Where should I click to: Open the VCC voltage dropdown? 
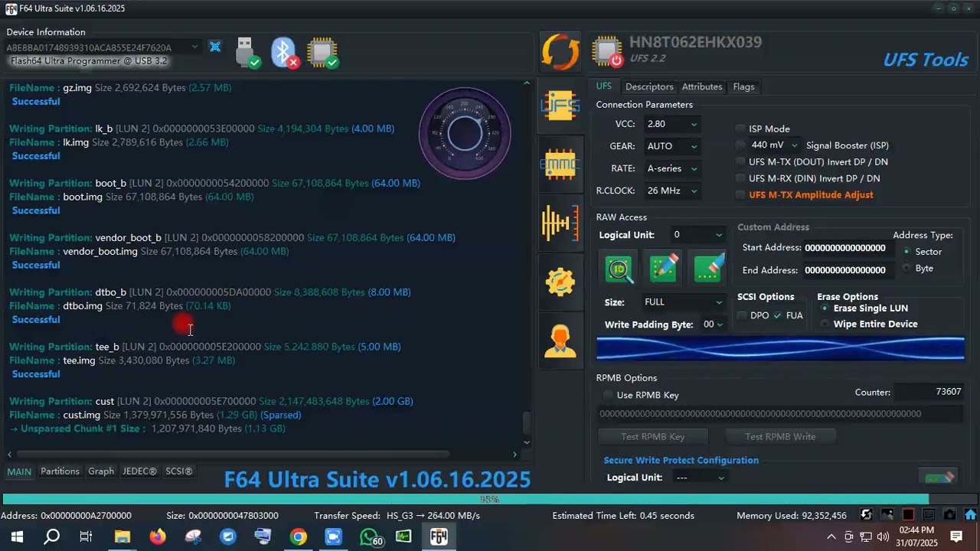(672, 124)
